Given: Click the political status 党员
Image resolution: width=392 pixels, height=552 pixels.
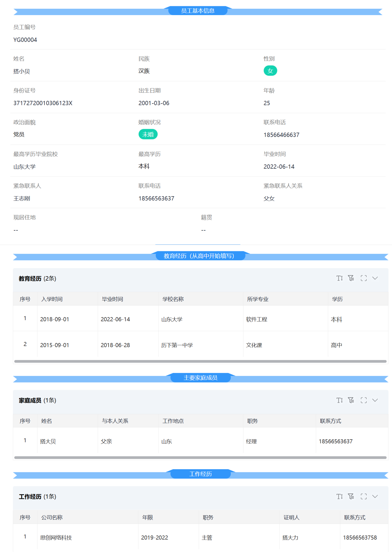Looking at the screenshot, I should click(19, 134).
